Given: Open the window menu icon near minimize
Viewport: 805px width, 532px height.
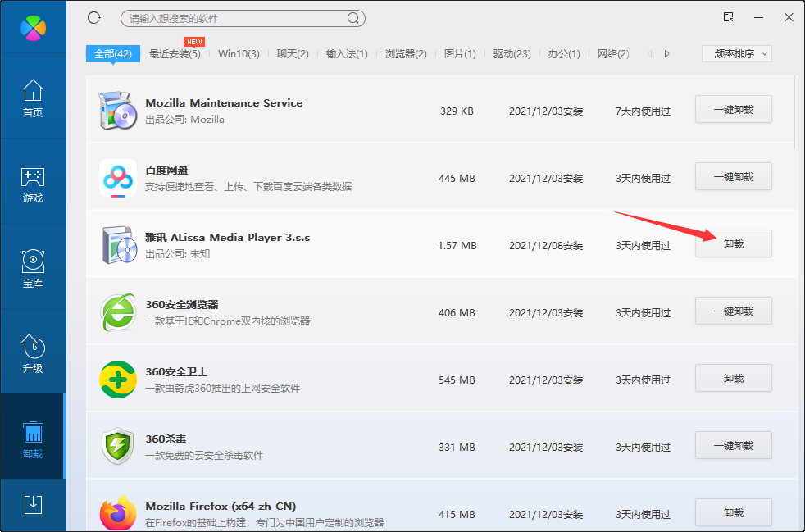Looking at the screenshot, I should tap(728, 17).
